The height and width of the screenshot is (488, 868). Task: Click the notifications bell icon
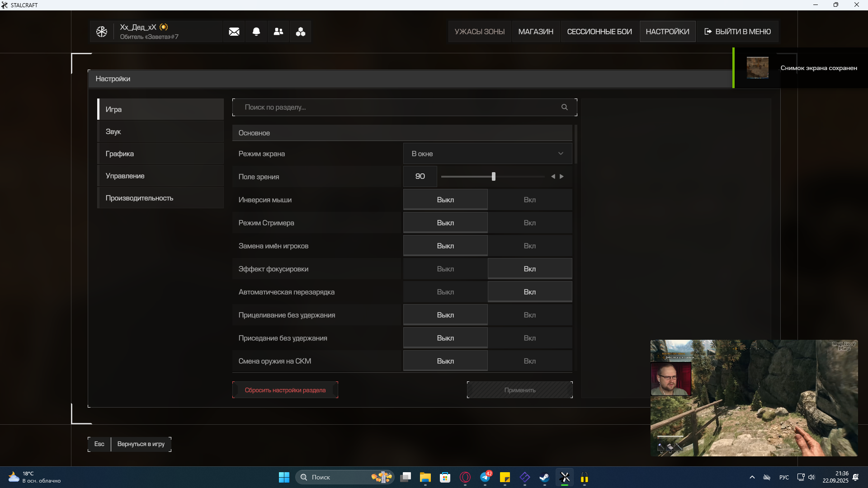(x=256, y=32)
